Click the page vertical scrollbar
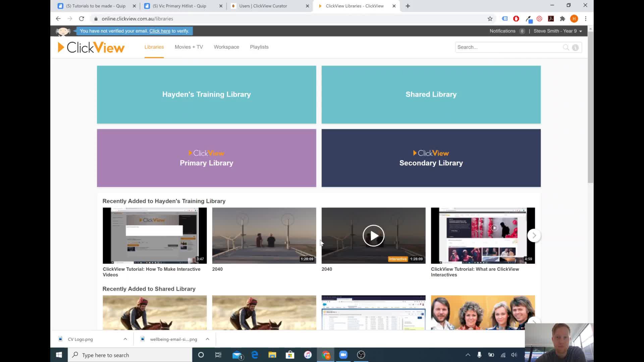The image size is (644, 362). [590, 107]
